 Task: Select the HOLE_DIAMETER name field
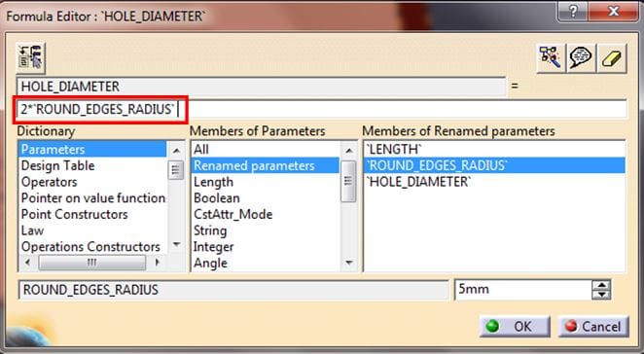[x=262, y=87]
